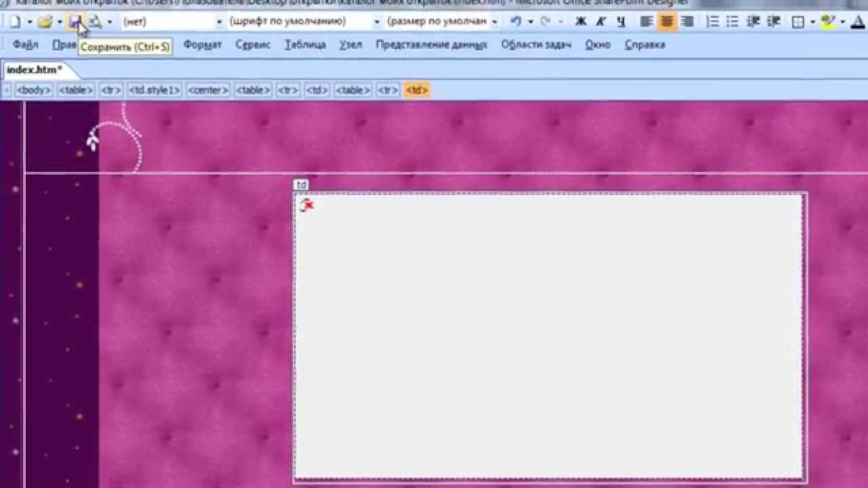Screen dimensions: 868x488
Task: Open the Области задач menu
Action: (536, 45)
